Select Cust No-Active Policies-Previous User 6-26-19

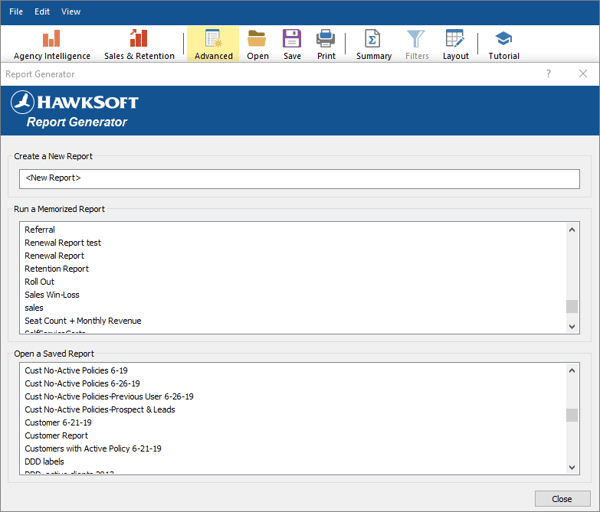[x=293, y=396]
